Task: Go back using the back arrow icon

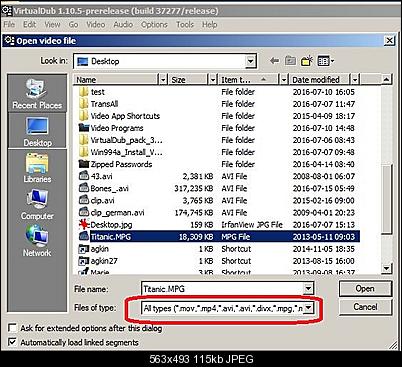Action: pyautogui.click(x=274, y=61)
